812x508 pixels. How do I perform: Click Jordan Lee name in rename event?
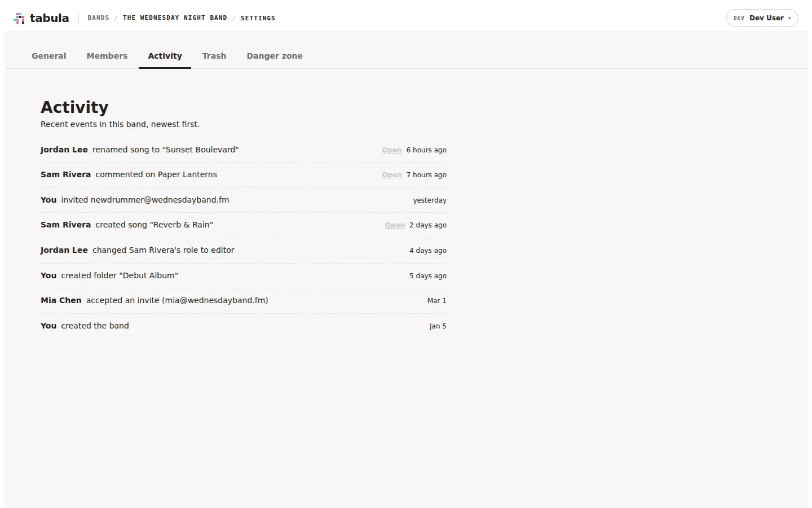pos(64,150)
